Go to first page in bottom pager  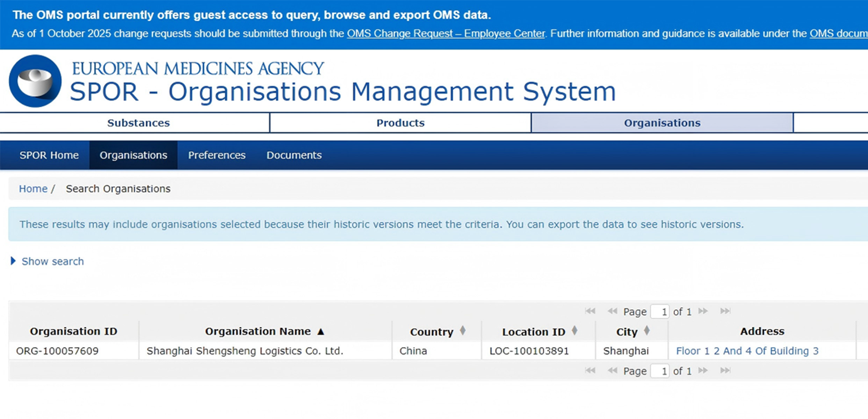pos(590,371)
